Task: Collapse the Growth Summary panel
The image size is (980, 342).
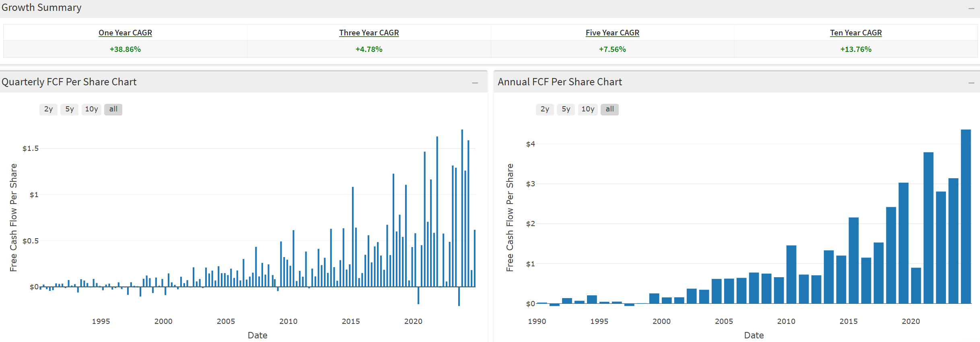Action: coord(971,8)
